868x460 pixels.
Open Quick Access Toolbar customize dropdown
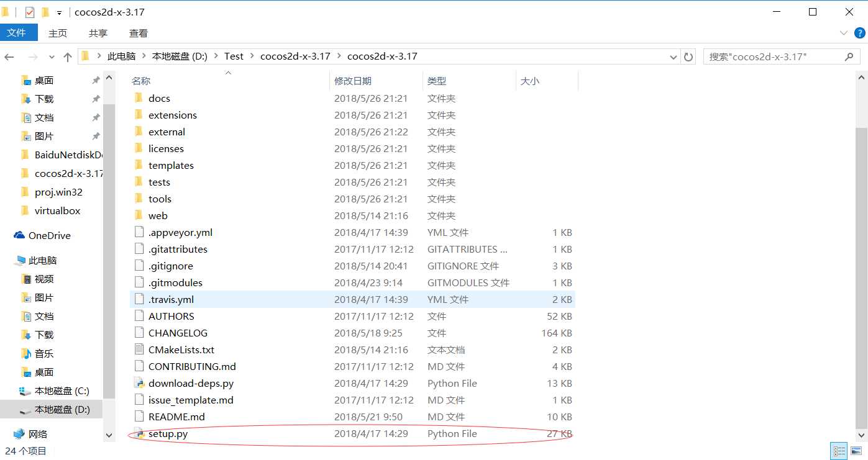tap(59, 12)
